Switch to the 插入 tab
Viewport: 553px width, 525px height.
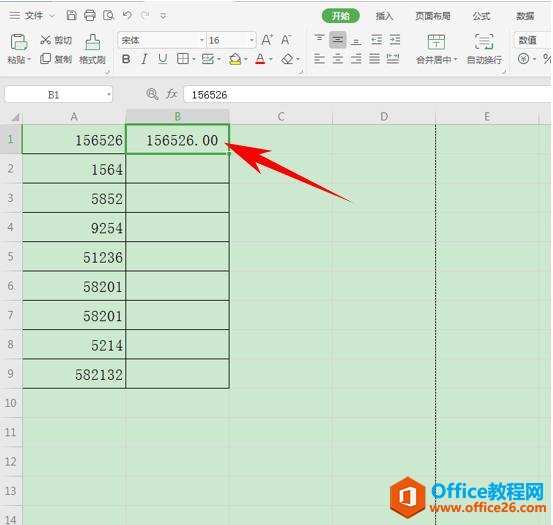(x=384, y=16)
